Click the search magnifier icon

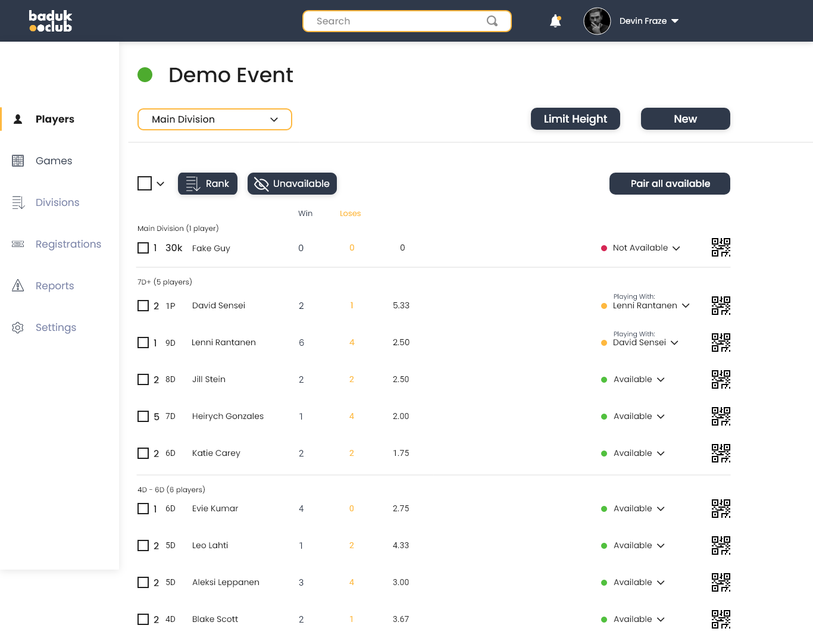pyautogui.click(x=492, y=21)
